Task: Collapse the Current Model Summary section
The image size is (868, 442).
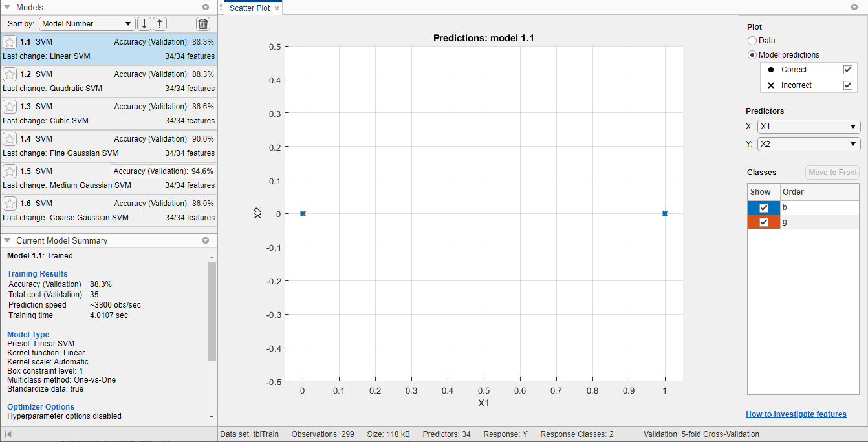Action: click(x=7, y=240)
